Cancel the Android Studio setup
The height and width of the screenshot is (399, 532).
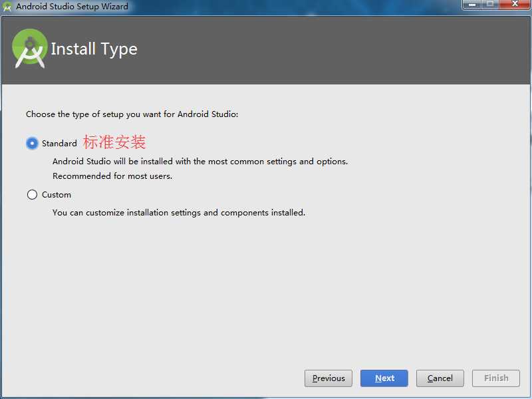point(440,378)
